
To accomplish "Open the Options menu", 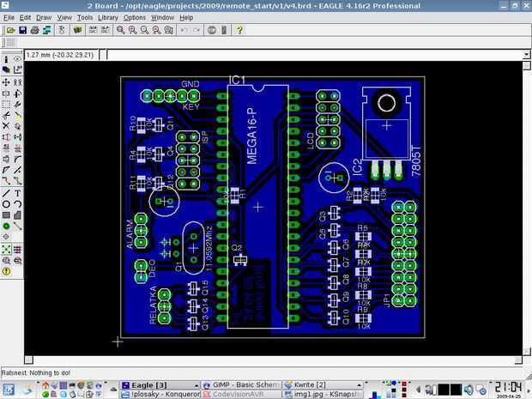I will (135, 18).
